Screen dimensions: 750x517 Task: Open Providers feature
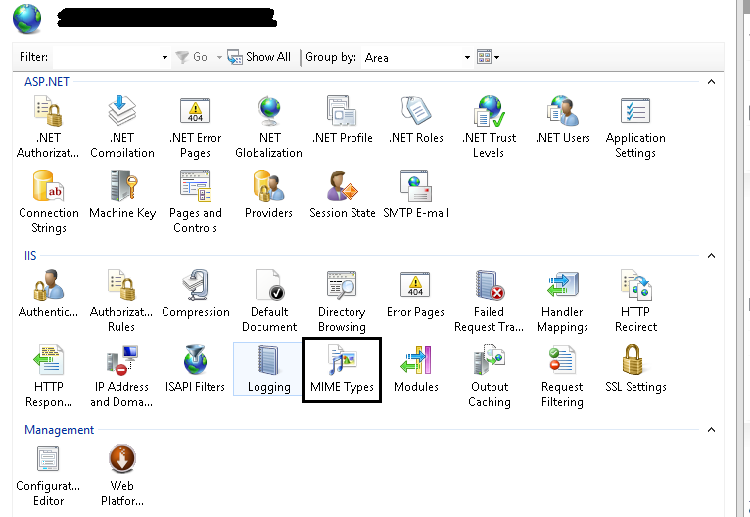(x=268, y=195)
